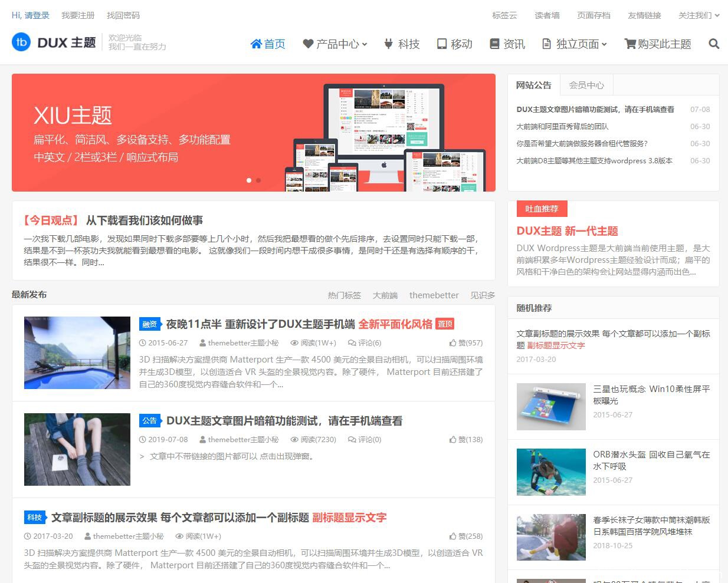Like the 暗箱功能测试 article via 赞(138)
Viewport: 728px width, 583px height.
tap(465, 439)
